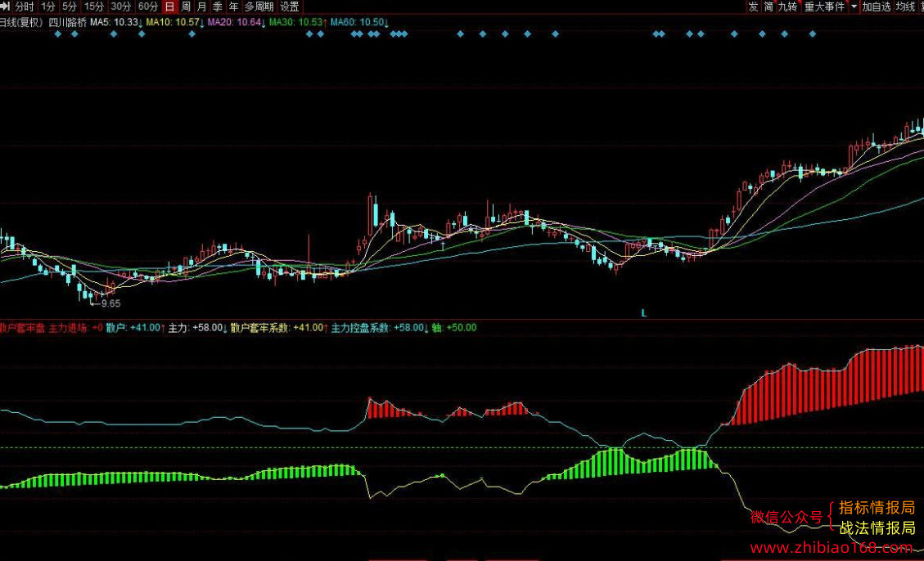Image resolution: width=924 pixels, height=561 pixels.
Task: Toggle the 九转 indicator button
Action: tap(787, 7)
